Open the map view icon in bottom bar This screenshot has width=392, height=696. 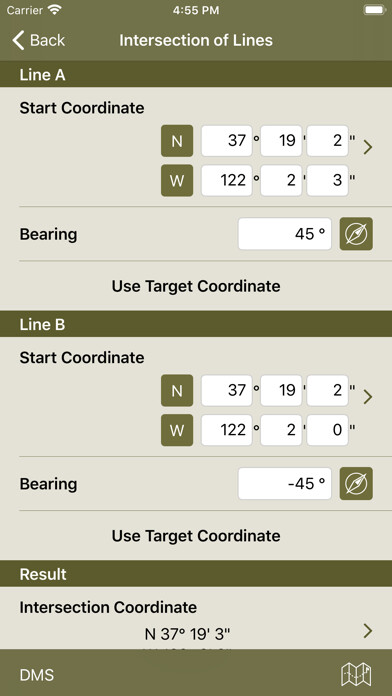click(x=356, y=674)
